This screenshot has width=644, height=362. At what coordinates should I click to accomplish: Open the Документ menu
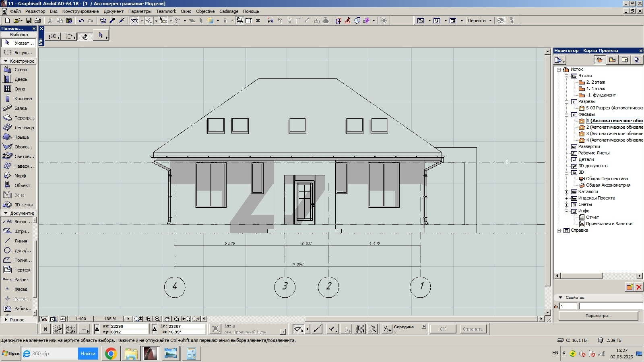114,11
